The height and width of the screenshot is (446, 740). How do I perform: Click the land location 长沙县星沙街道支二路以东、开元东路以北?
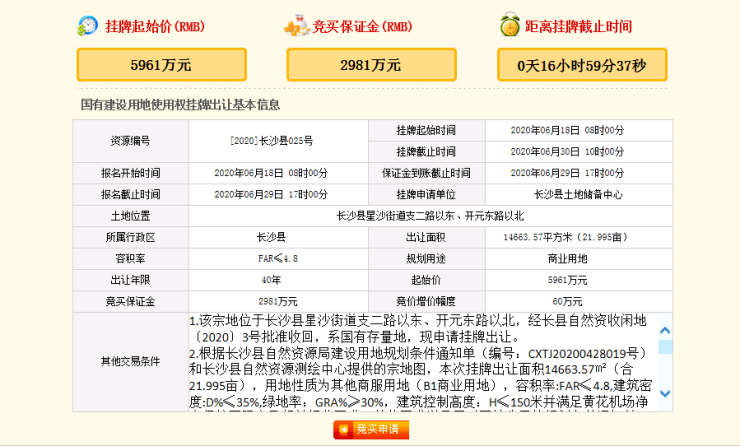click(x=430, y=216)
